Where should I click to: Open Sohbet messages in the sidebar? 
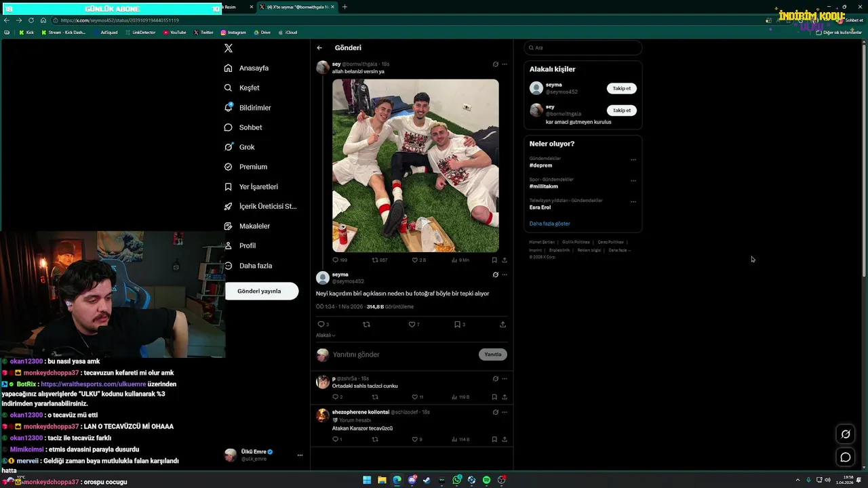point(243,127)
